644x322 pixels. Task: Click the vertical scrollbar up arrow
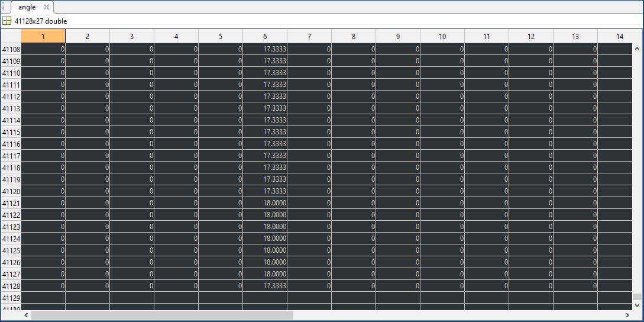tap(637, 49)
